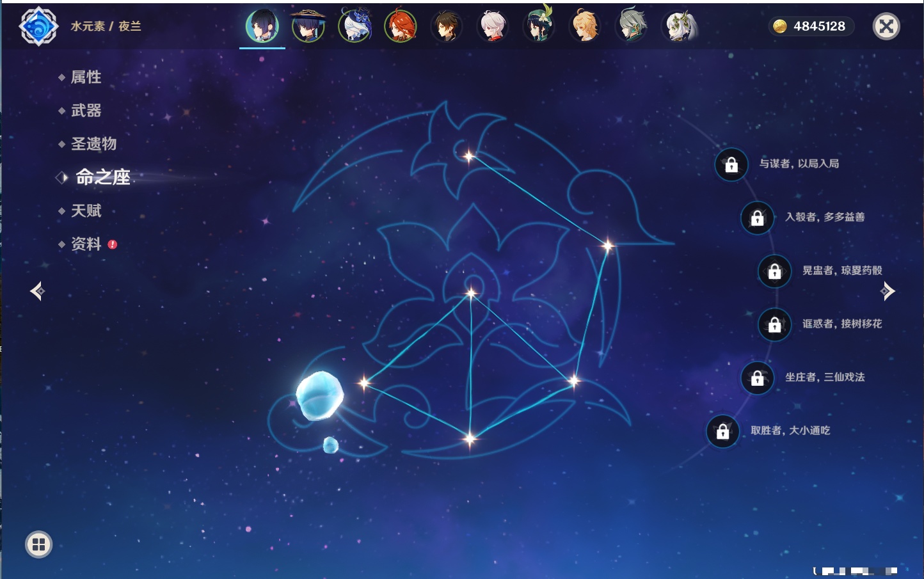Switch to Zhongli's portrait
The height and width of the screenshot is (579, 924).
click(447, 26)
